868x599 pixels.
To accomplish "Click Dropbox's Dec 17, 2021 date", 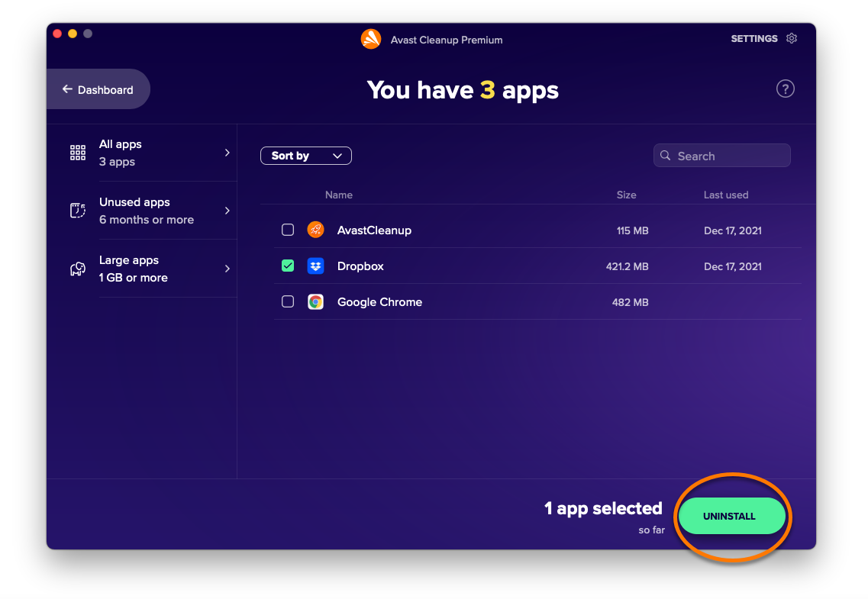I will (x=732, y=266).
